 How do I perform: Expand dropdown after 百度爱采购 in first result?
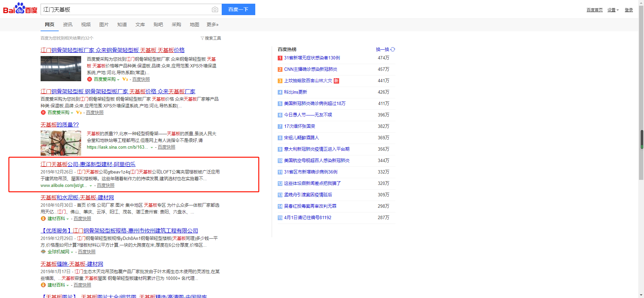pyautogui.click(x=118, y=80)
